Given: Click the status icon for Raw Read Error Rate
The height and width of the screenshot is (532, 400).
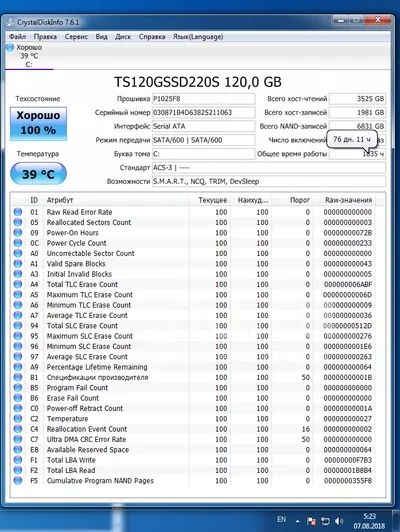Looking at the screenshot, I should pos(18,212).
